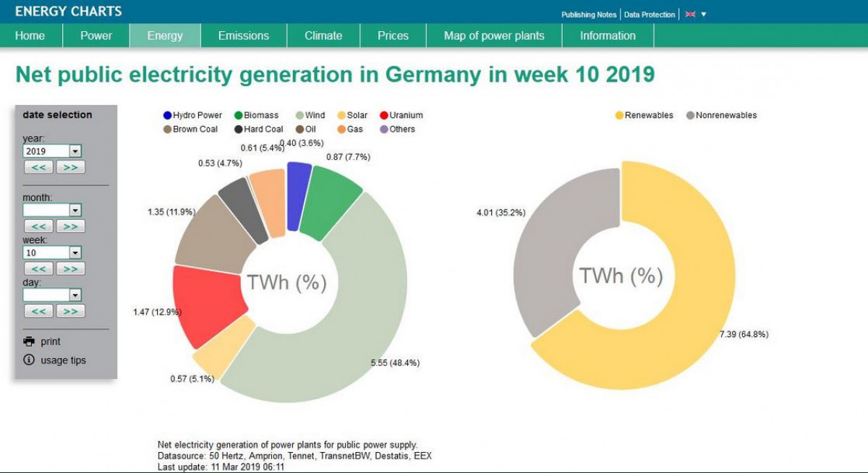Open Map of power plants tab

pyautogui.click(x=494, y=35)
